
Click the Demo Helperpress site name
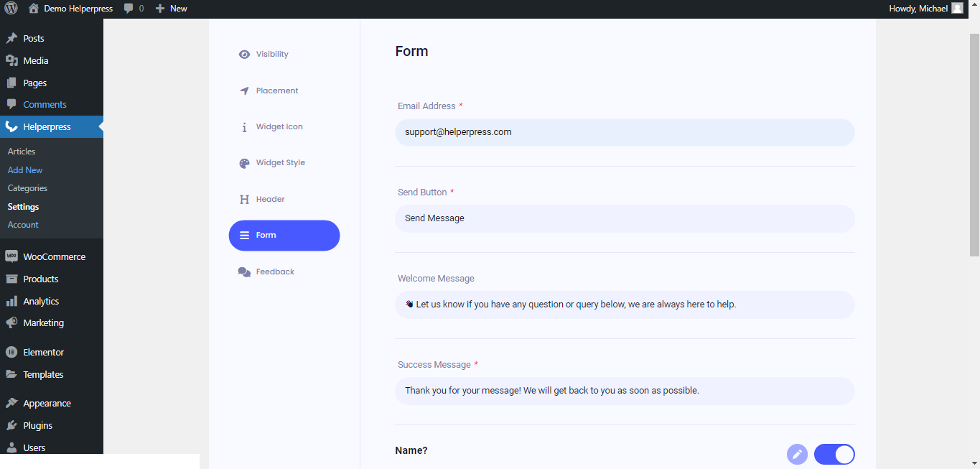[x=78, y=9]
